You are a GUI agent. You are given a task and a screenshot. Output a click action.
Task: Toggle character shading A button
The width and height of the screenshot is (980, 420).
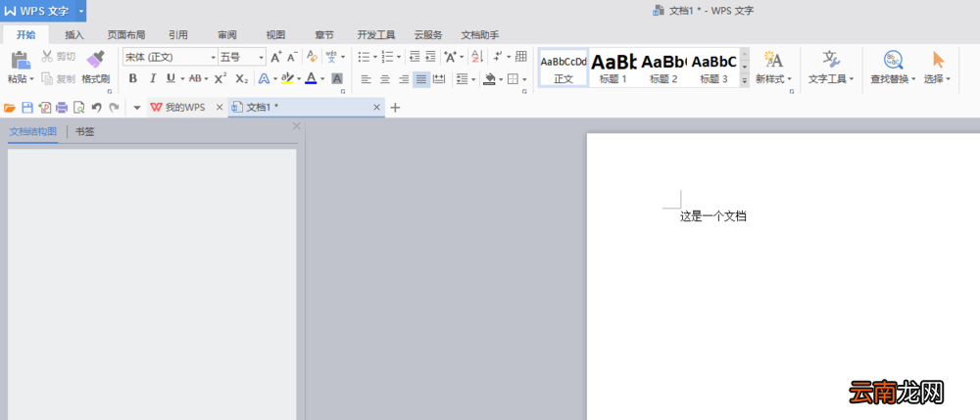coord(337,78)
